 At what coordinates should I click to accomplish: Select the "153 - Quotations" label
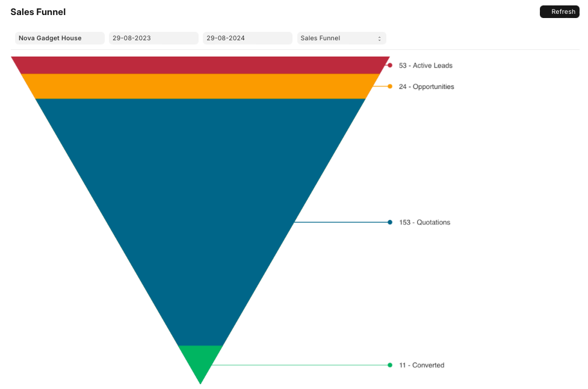pos(424,222)
